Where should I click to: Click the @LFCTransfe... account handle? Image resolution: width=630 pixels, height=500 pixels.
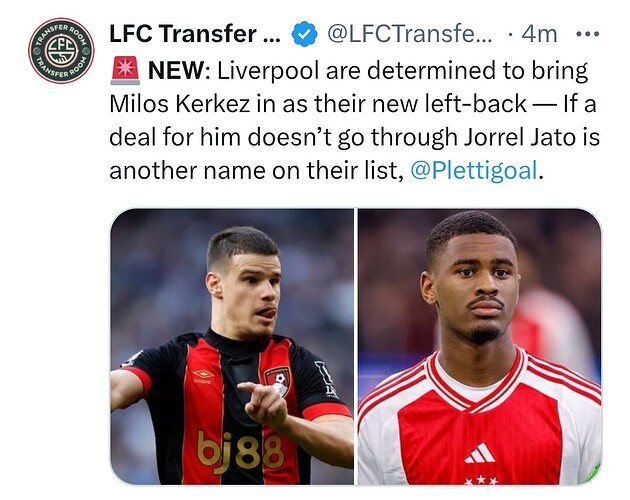pos(409,34)
